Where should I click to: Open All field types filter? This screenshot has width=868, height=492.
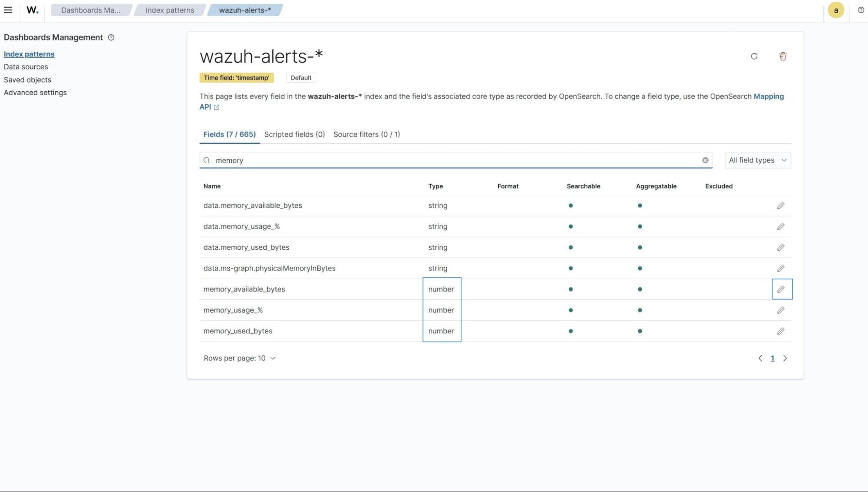tap(758, 160)
